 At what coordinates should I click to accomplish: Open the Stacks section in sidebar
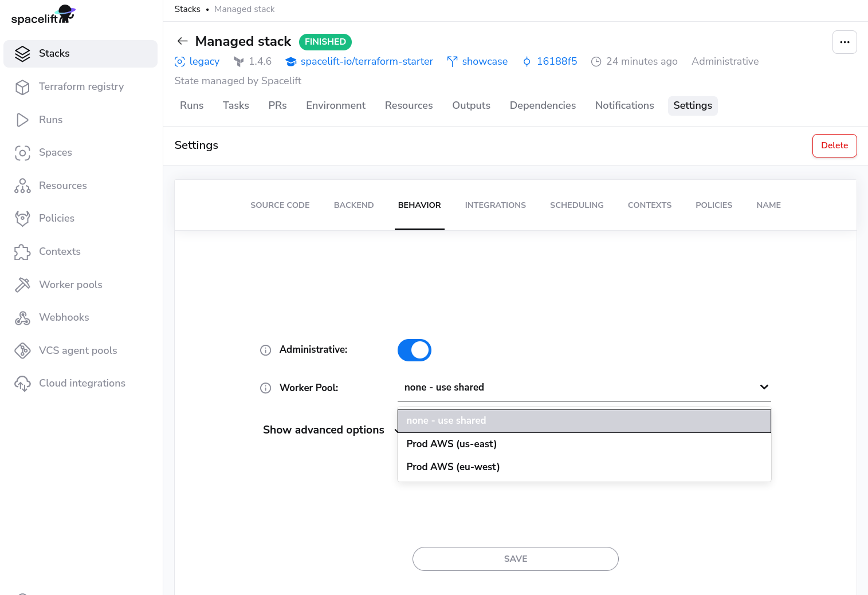54,53
